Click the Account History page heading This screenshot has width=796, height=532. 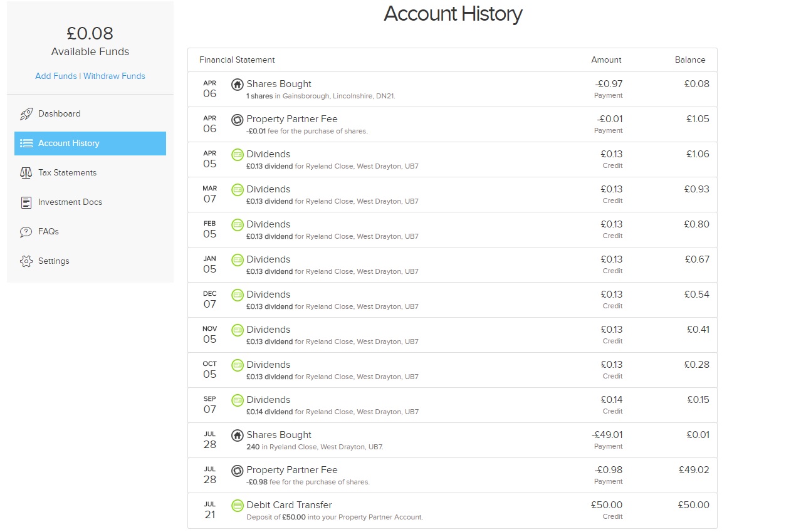pos(453,14)
